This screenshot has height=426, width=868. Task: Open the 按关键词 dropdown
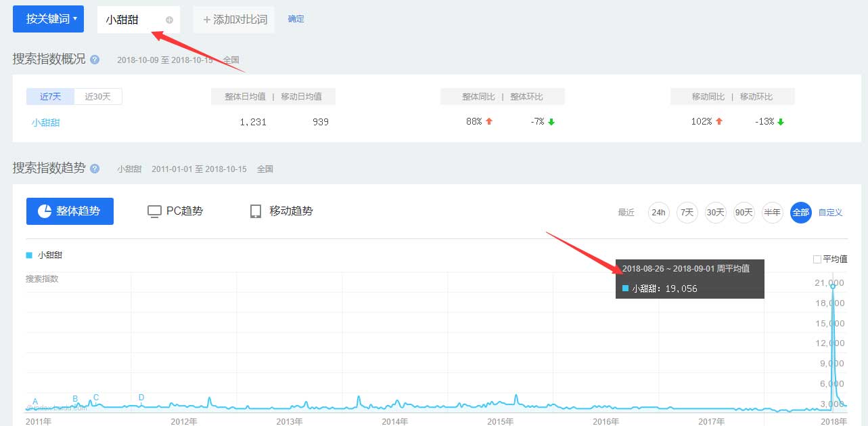(48, 19)
